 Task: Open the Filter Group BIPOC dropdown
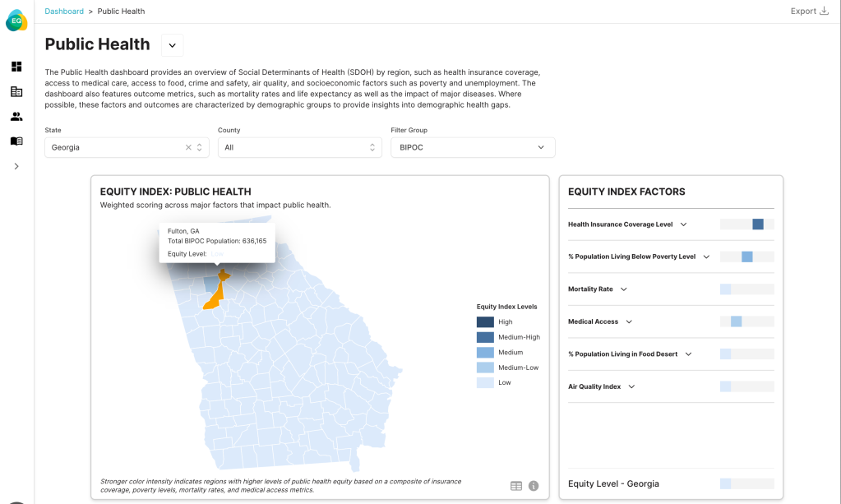coord(473,147)
